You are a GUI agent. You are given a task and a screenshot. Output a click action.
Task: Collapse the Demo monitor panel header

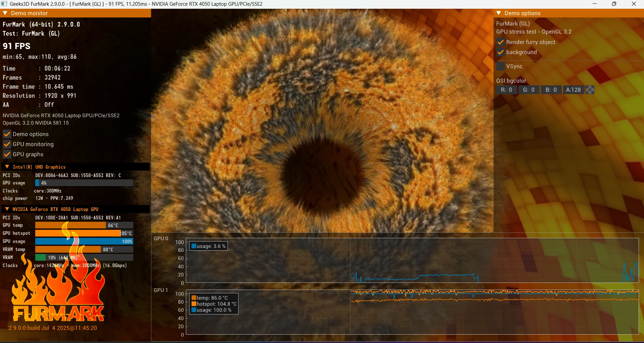[x=5, y=13]
